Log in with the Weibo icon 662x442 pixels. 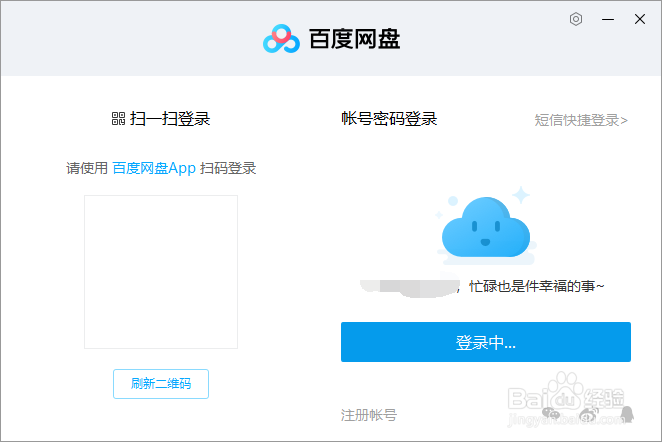[x=589, y=414]
